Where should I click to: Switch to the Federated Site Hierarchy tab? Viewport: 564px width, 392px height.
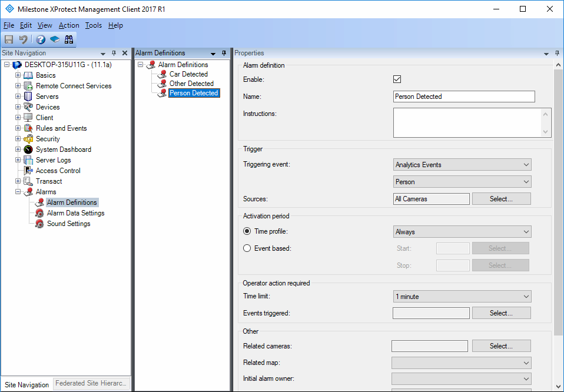click(91, 383)
